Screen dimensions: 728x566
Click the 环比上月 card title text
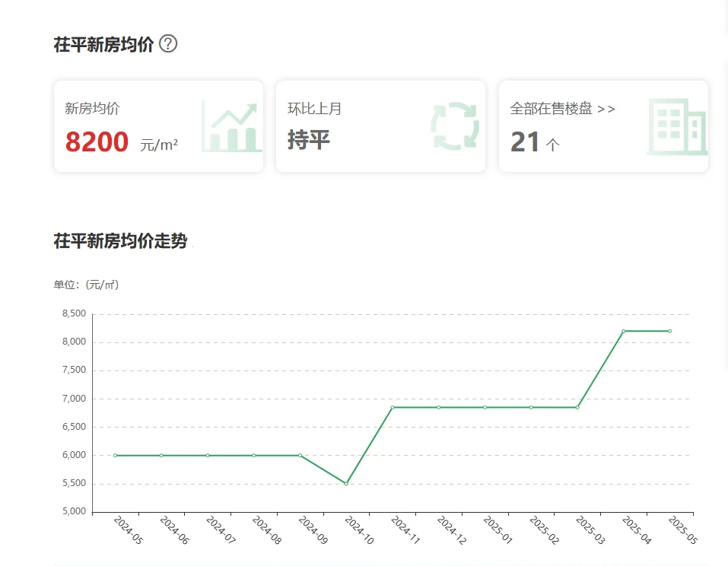coord(314,109)
